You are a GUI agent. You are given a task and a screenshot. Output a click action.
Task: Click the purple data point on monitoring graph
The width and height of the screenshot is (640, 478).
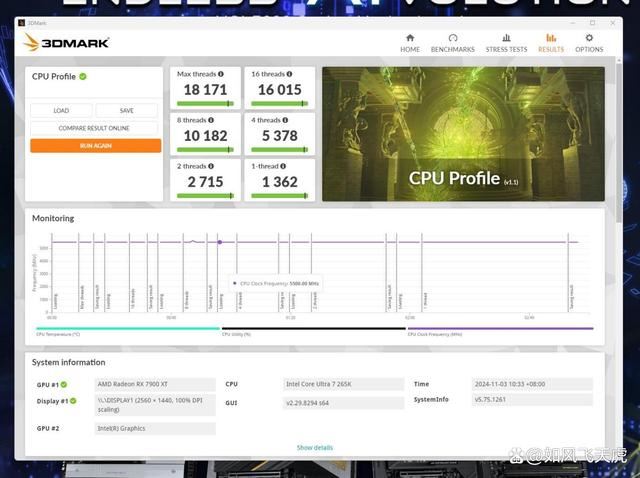coord(220,242)
